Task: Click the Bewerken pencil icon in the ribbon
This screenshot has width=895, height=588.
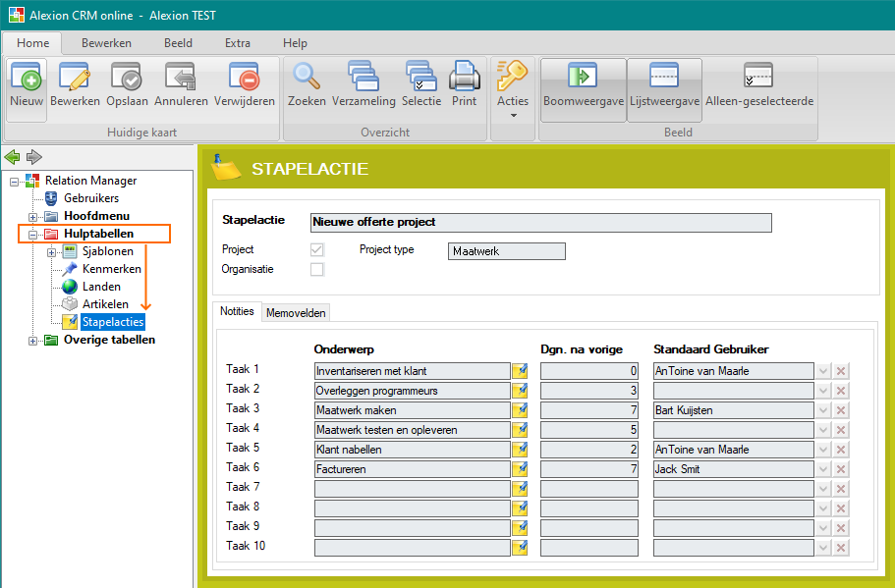Action: tap(75, 78)
